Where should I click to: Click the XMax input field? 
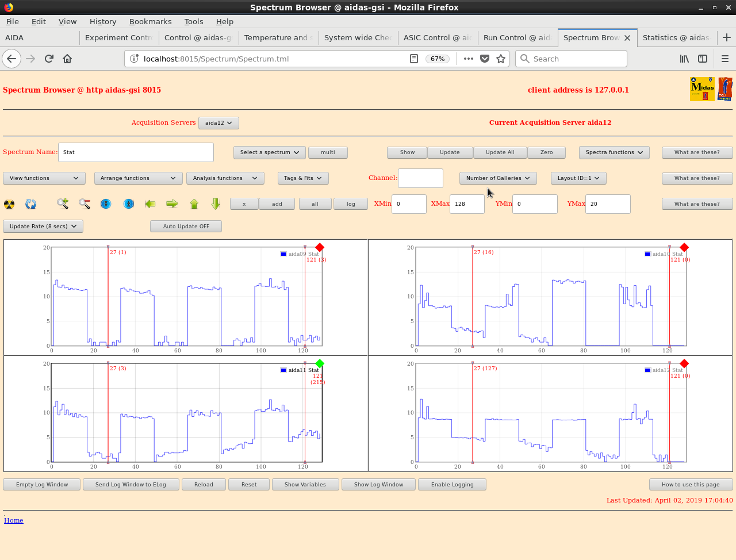click(467, 204)
